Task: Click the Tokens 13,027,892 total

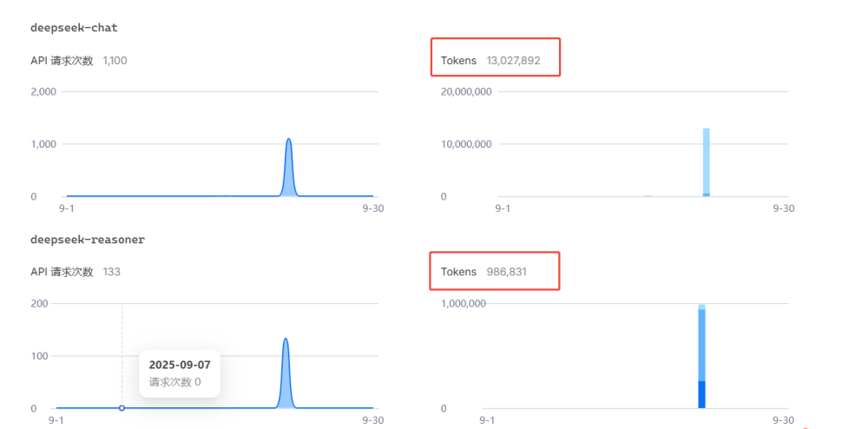Action: (496, 61)
